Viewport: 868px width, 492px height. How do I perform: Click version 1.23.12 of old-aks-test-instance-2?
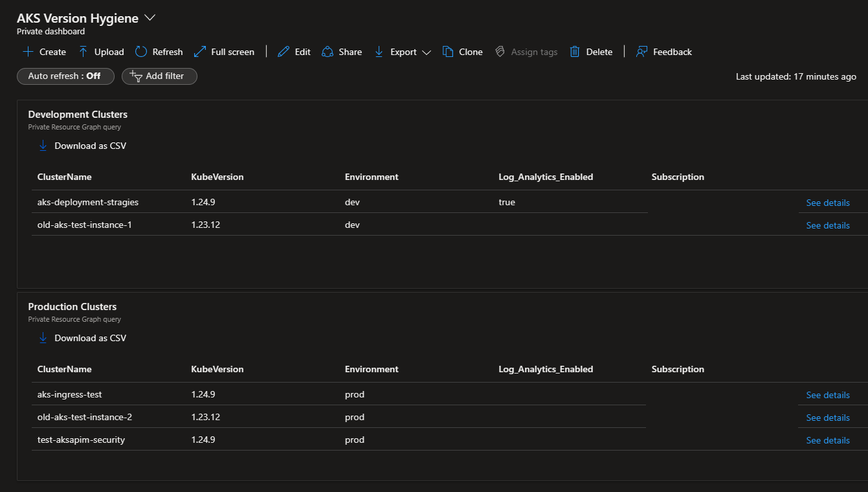(206, 417)
